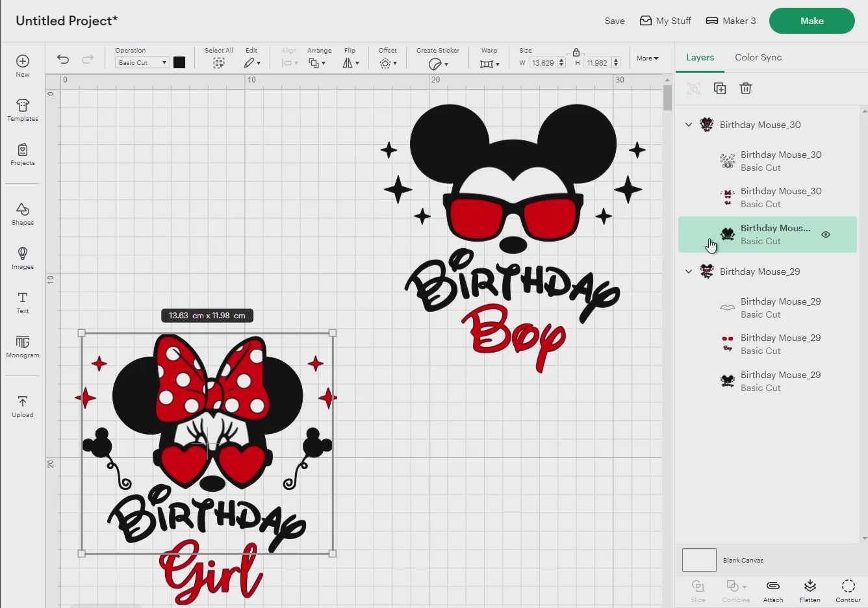Image resolution: width=868 pixels, height=608 pixels.
Task: Click the Group layers icon
Action: 694,88
